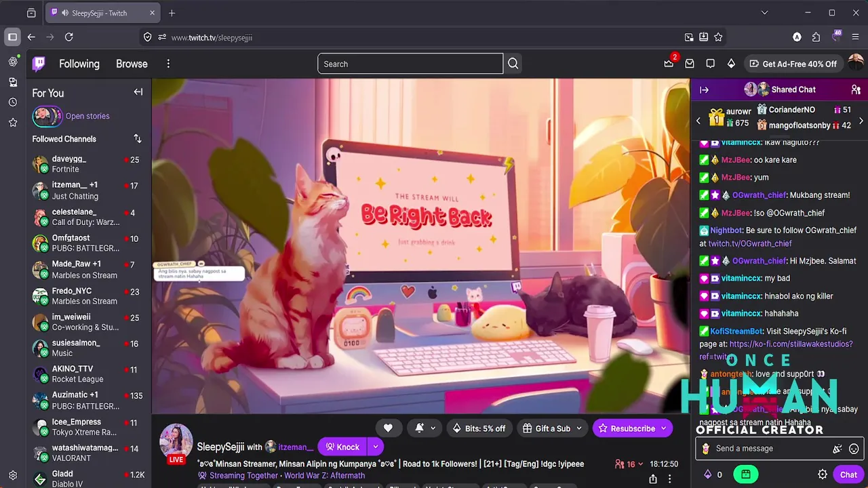868x488 pixels.
Task: Open the browser extensions puzzle icon
Action: coord(816,37)
